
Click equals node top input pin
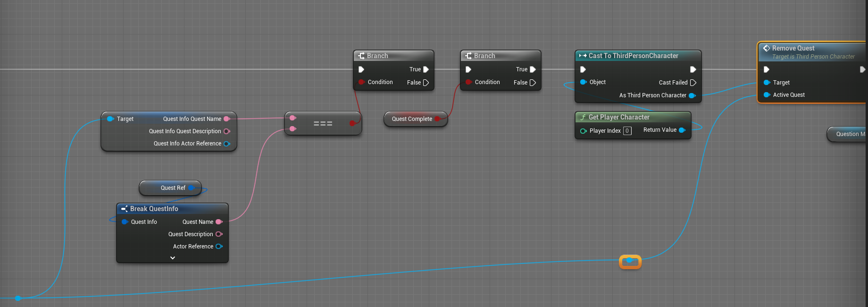292,118
